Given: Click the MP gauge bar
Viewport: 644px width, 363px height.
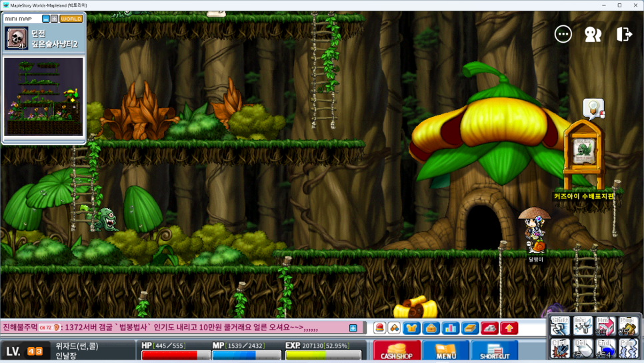Looking at the screenshot, I should [x=247, y=355].
